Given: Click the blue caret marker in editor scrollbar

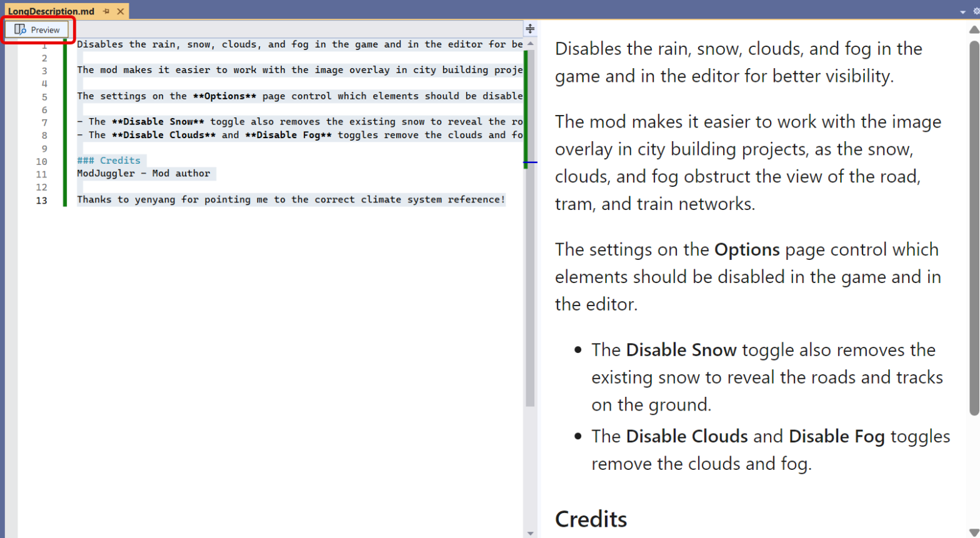Looking at the screenshot, I should point(530,162).
